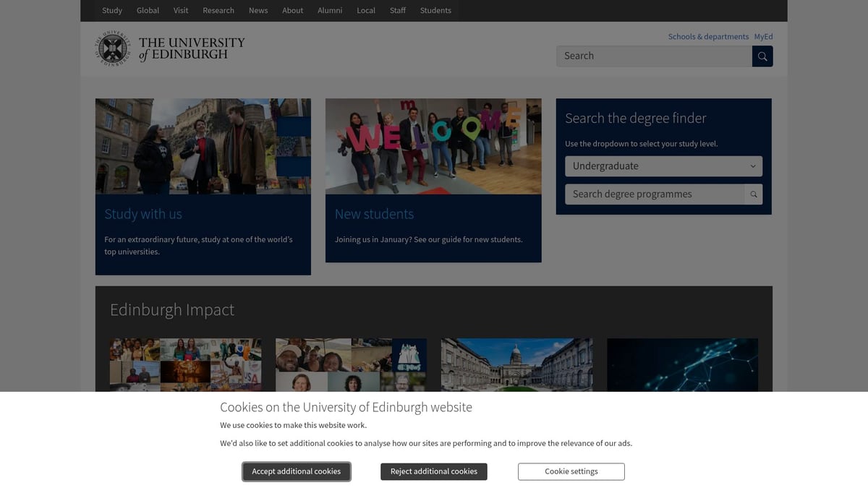This screenshot has height=488, width=868.
Task: Click 'Use the dropdown to select your study level' text
Action: pyautogui.click(x=642, y=144)
